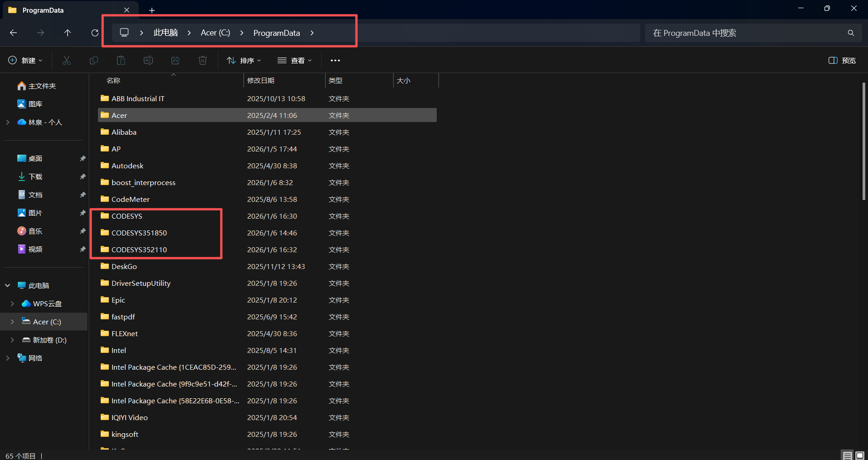Expand the chevron after ProgramData in address bar

click(x=312, y=33)
